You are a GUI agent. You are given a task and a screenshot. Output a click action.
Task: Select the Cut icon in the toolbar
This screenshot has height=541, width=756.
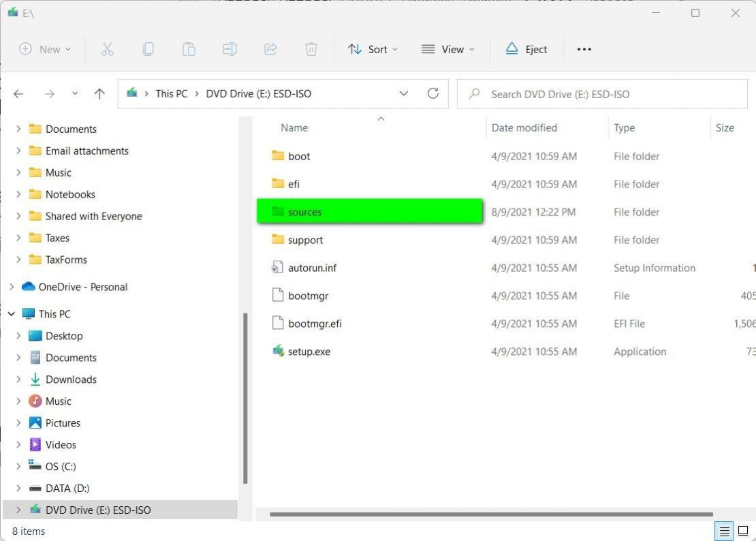107,48
